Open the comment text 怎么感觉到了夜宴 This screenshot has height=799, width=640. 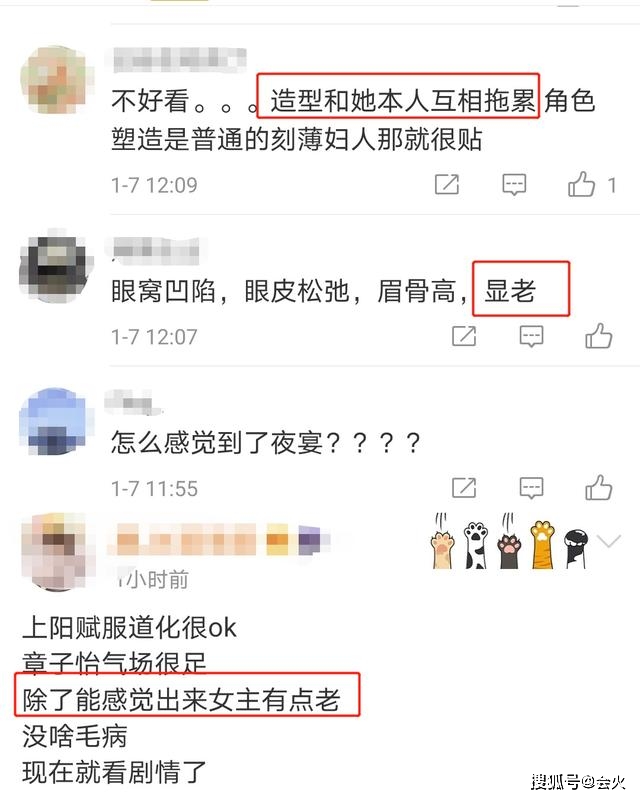click(x=266, y=442)
